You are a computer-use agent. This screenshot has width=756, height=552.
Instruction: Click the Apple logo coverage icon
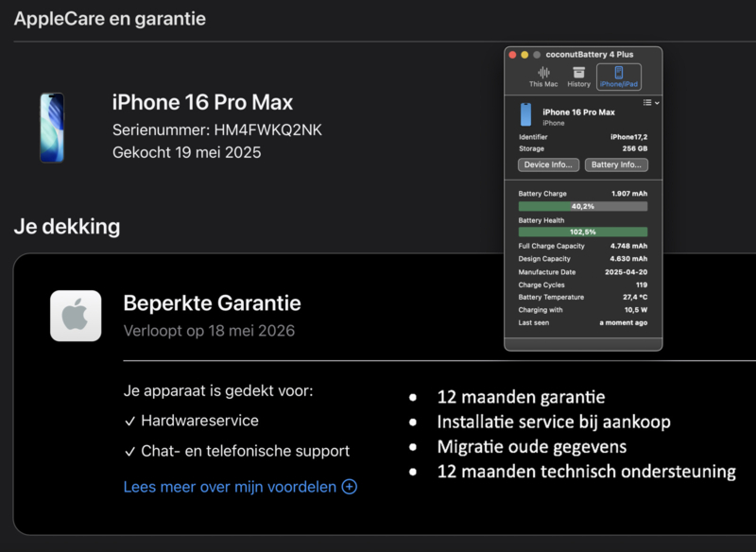(x=76, y=316)
